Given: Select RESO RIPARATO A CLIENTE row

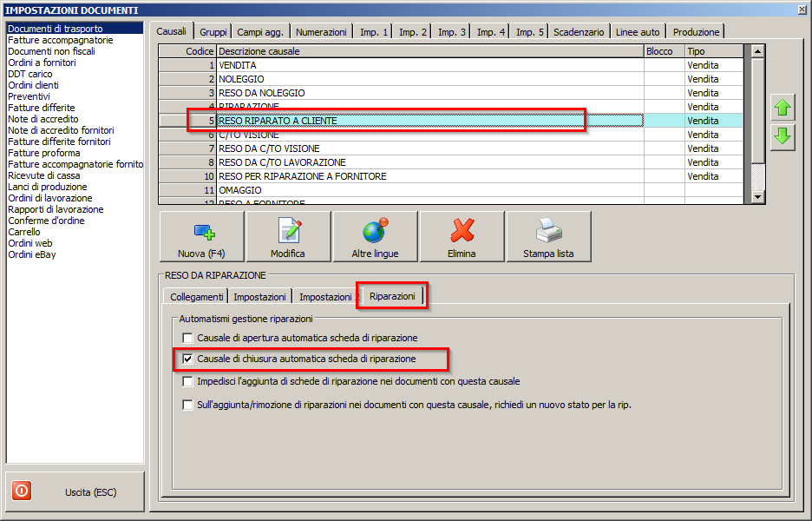Looking at the screenshot, I should click(450, 121).
